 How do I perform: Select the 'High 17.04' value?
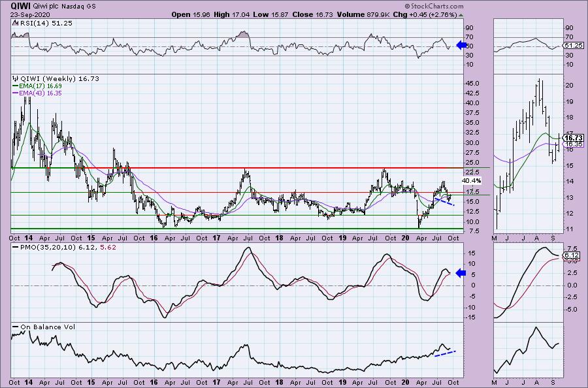[x=231, y=14]
